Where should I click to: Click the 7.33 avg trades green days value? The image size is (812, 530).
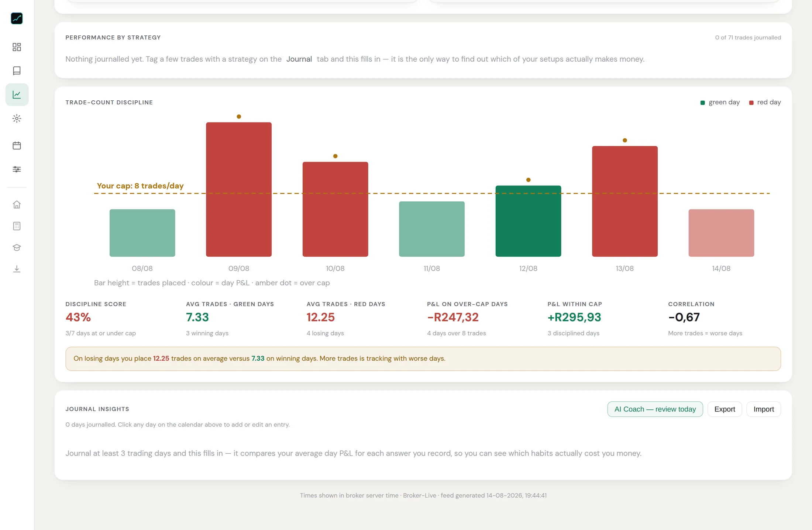click(x=197, y=317)
